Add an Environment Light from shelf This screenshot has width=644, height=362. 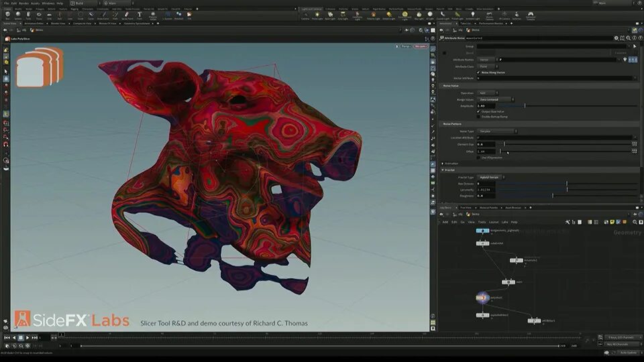405,15
